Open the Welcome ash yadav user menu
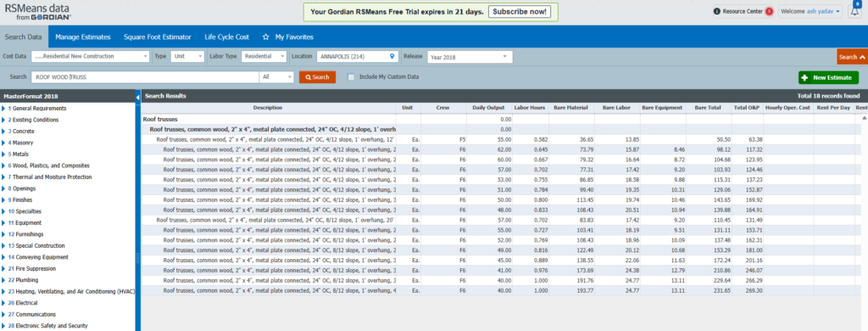Viewport: 868px width, 331px height. 810,11
